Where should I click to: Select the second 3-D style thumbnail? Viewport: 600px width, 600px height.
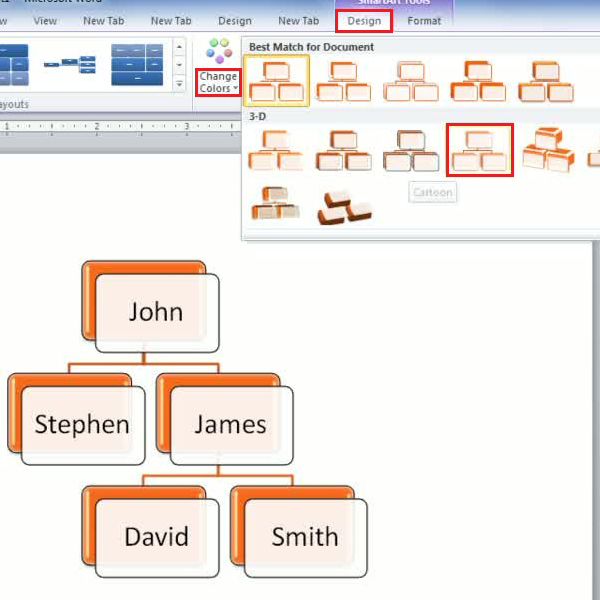[x=344, y=150]
